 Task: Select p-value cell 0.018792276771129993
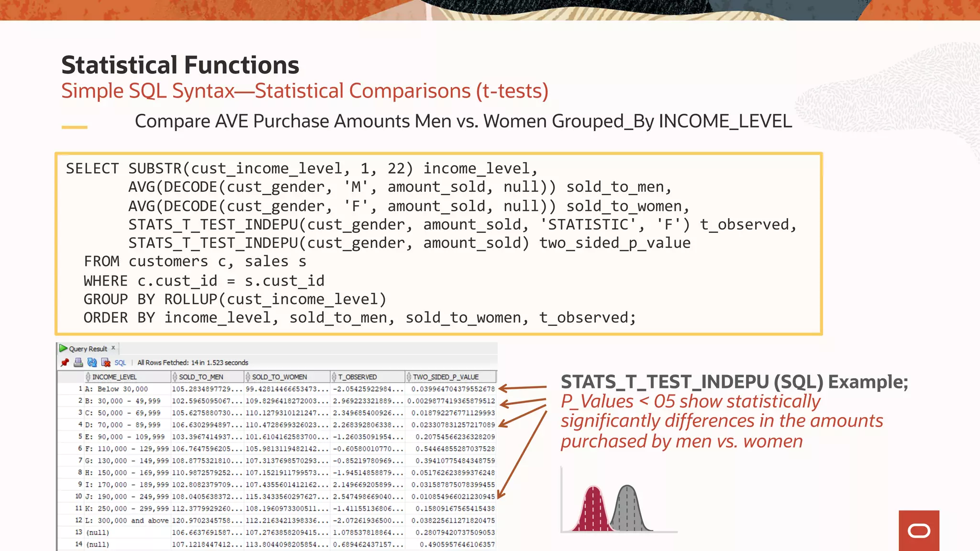(x=450, y=413)
